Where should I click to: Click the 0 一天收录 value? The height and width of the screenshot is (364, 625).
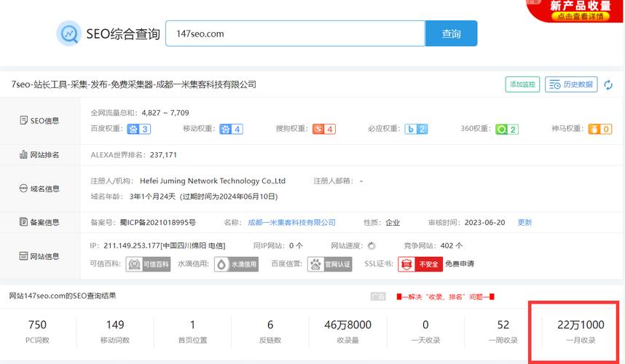click(425, 325)
